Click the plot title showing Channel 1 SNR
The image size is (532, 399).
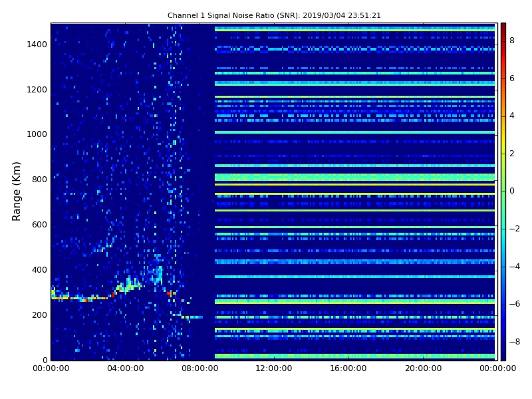[274, 15]
